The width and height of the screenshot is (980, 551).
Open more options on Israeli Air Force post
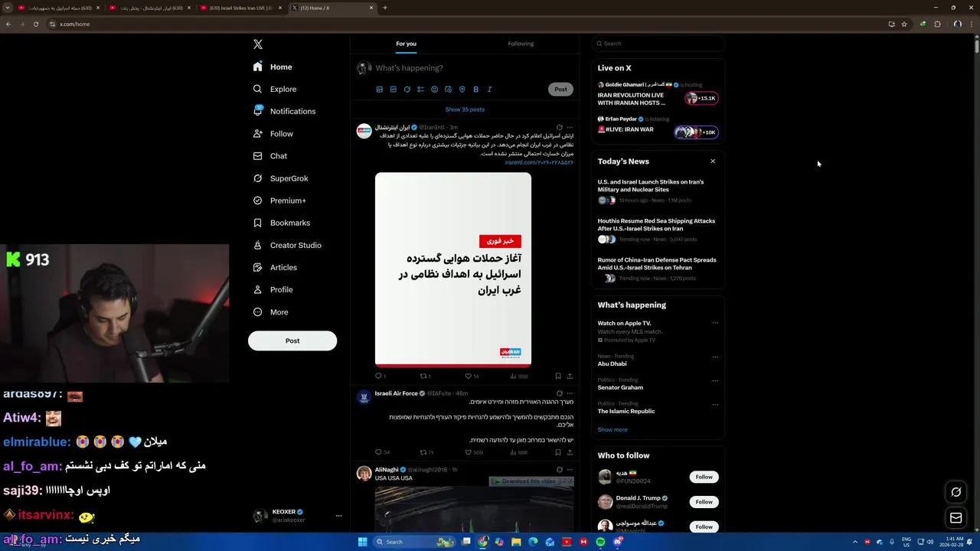pos(570,393)
